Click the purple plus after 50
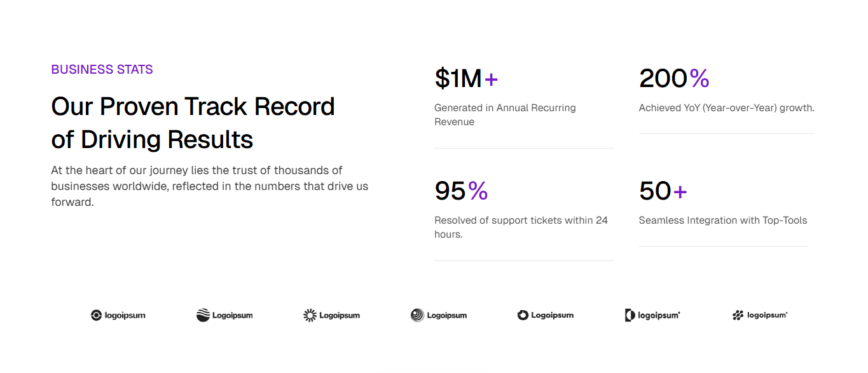 point(680,191)
